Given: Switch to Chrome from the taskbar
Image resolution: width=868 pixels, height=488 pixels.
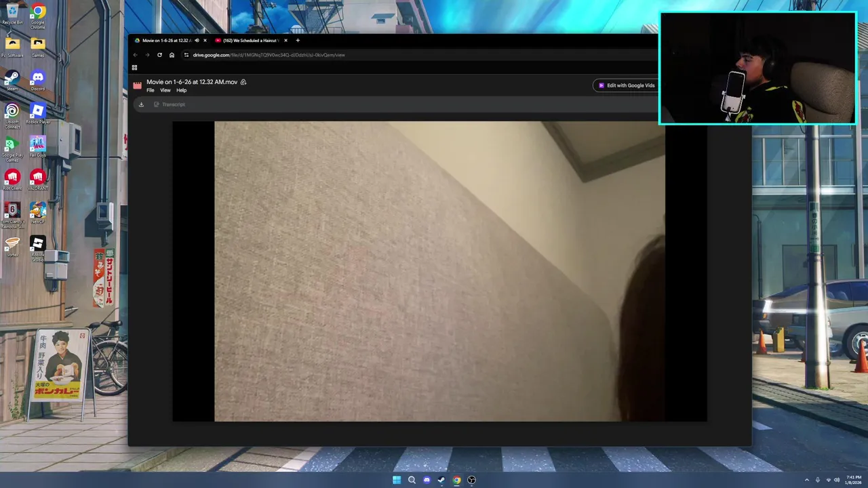Looking at the screenshot, I should coord(456,480).
